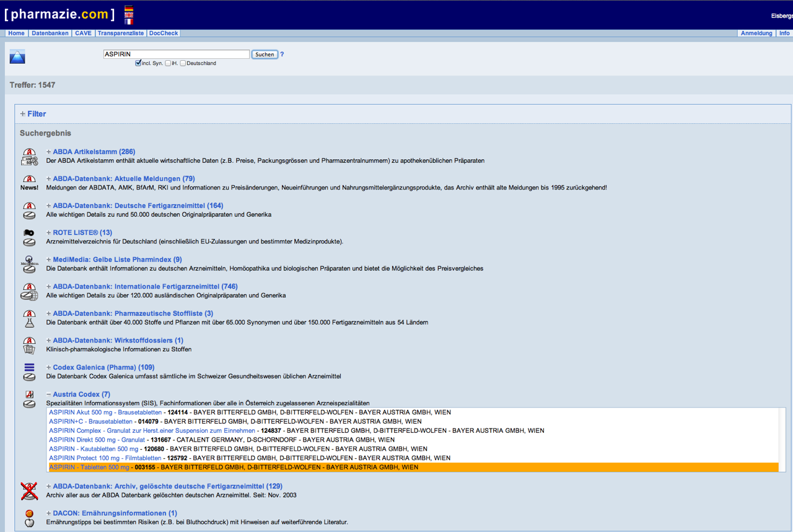The image size is (793, 532).
Task: Open ASPIRIN Protect 100 mg Filmtabletten
Action: [x=105, y=458]
